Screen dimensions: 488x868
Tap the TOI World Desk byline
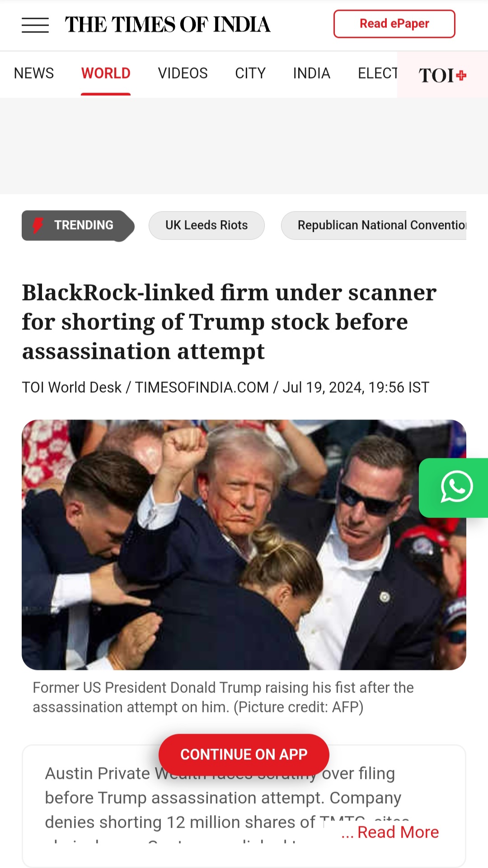[72, 387]
